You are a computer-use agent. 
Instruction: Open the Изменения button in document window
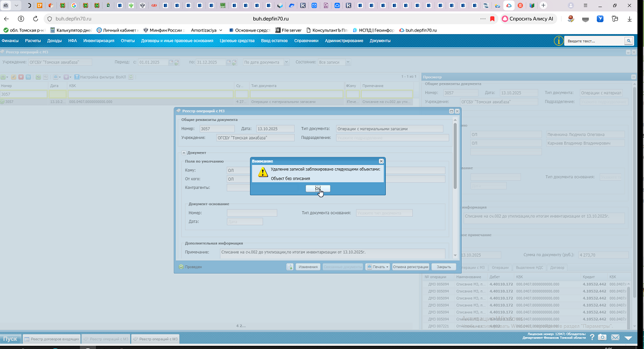[308, 267]
